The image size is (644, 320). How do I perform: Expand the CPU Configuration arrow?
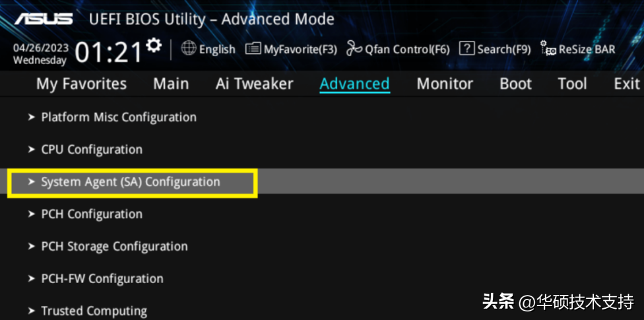tap(31, 150)
